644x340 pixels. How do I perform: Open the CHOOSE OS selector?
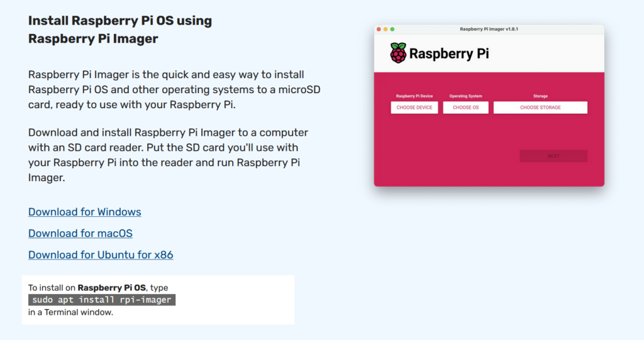465,107
